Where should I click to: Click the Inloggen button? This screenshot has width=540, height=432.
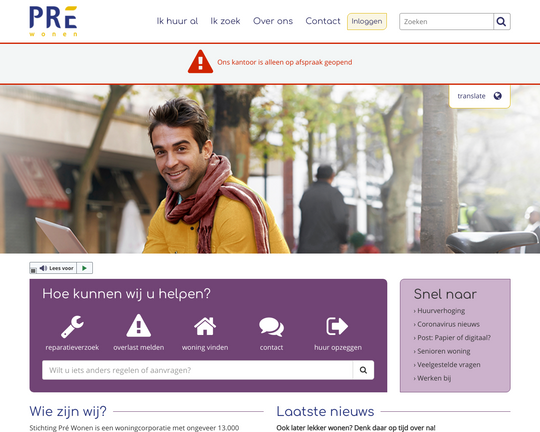[367, 21]
